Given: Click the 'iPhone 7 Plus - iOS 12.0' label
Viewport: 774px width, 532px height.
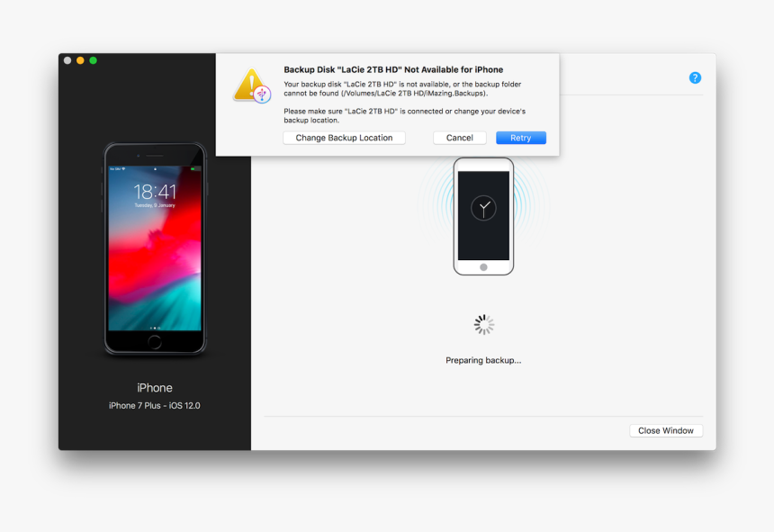Looking at the screenshot, I should point(155,406).
